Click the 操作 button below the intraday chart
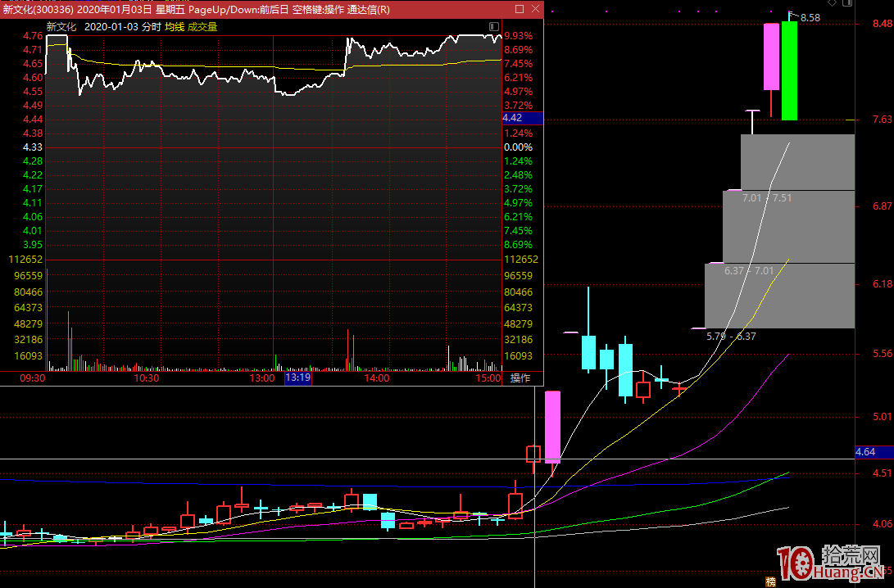 (520, 378)
